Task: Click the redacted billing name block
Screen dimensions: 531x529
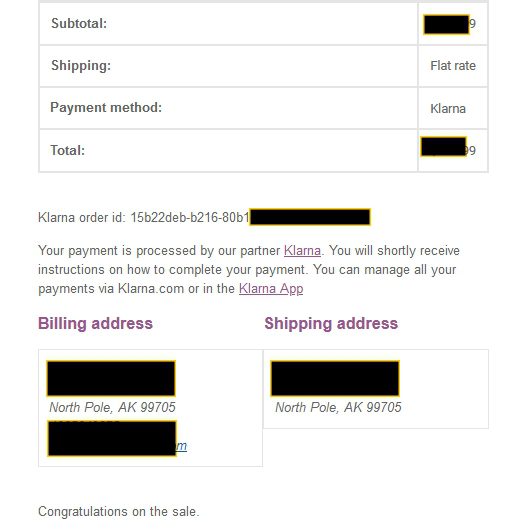Action: 111,378
